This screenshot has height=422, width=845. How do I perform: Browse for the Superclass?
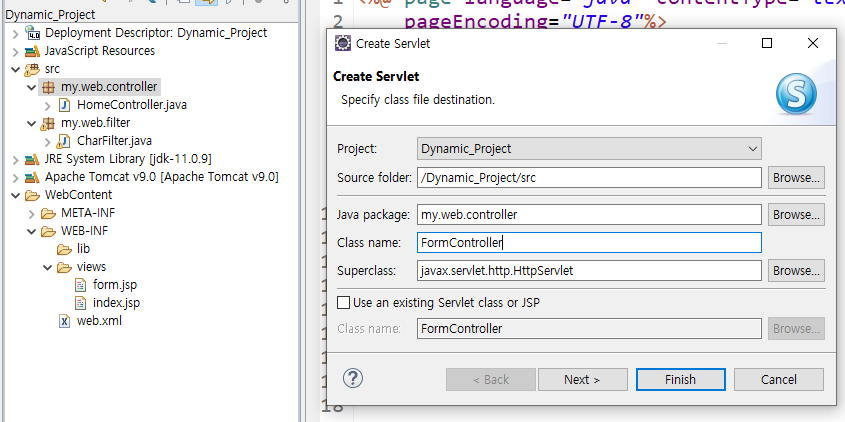(796, 271)
